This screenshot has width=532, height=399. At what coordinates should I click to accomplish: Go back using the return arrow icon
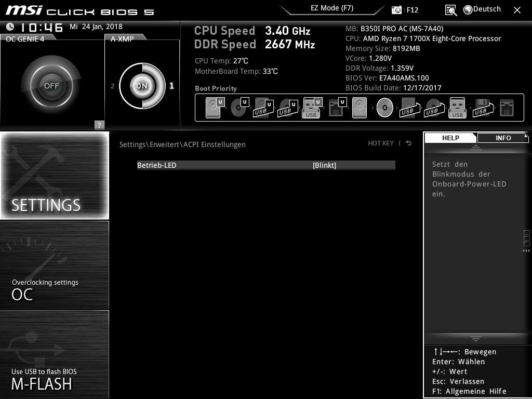coord(409,143)
